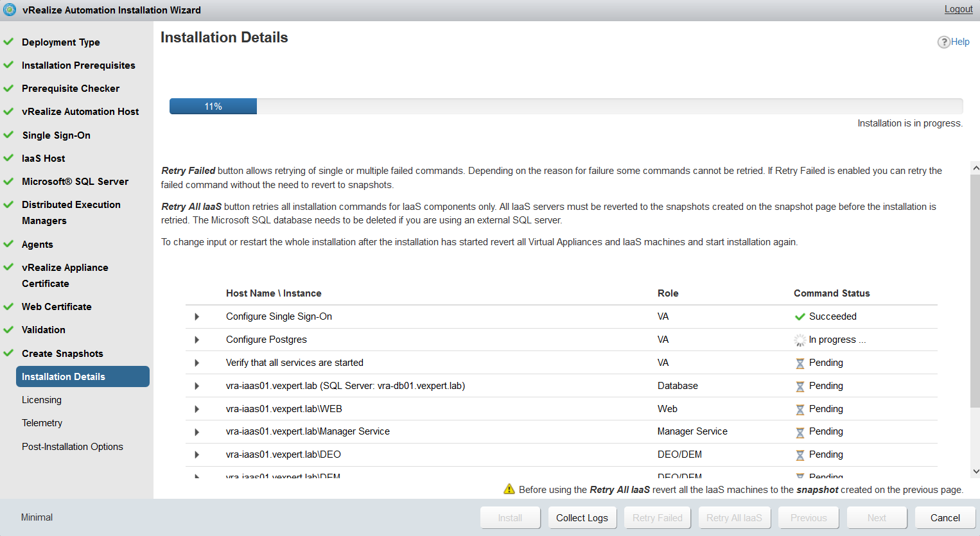This screenshot has height=536, width=980.
Task: Expand the Configure Single Sign-On row
Action: 197,316
